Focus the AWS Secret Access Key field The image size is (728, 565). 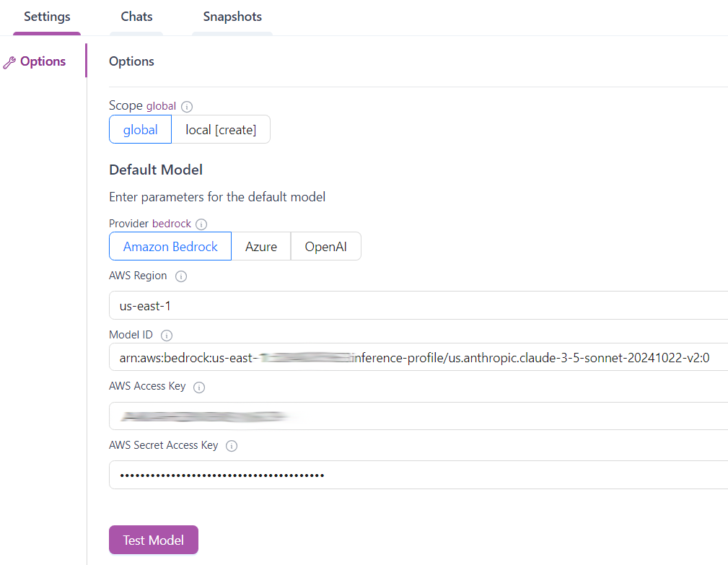click(x=418, y=475)
